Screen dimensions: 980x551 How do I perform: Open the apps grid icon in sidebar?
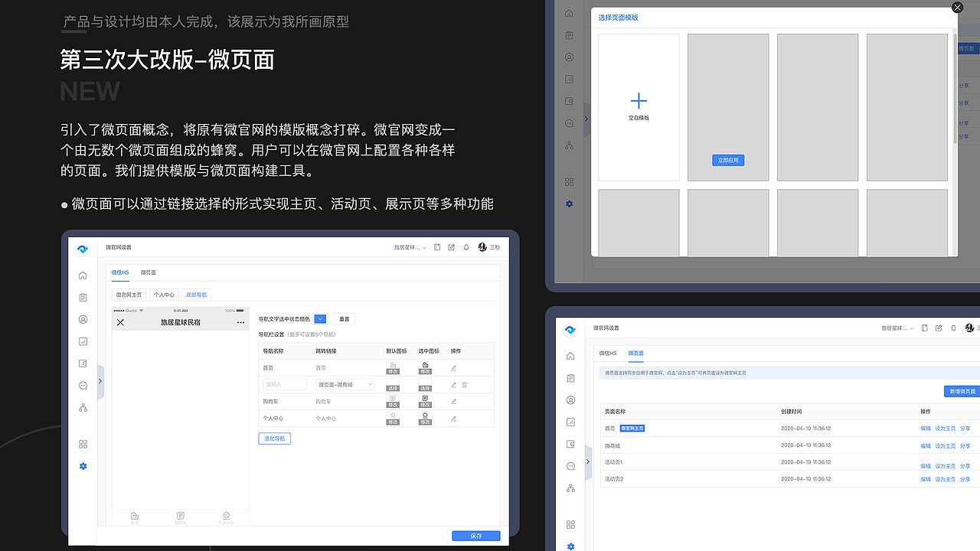pyautogui.click(x=83, y=444)
